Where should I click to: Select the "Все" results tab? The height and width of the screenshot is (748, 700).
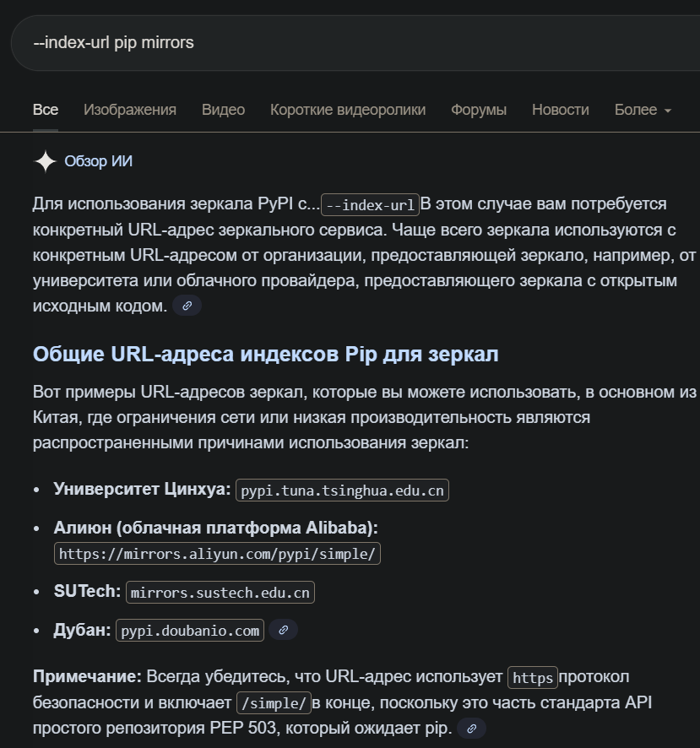46,110
